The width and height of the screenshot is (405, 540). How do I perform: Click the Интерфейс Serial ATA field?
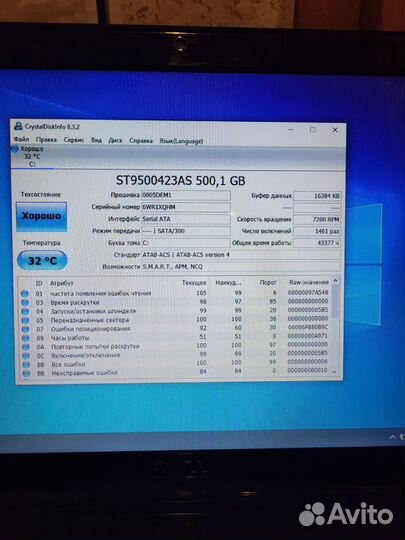[x=186, y=219]
